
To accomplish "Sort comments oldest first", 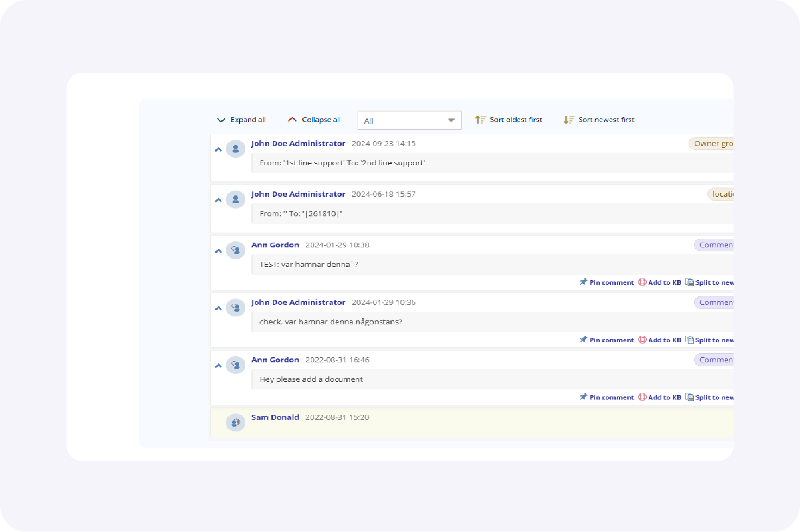I will [x=509, y=120].
